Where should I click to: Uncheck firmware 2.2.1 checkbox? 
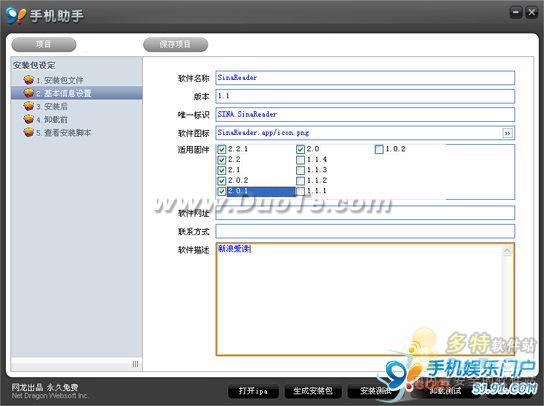(x=222, y=150)
